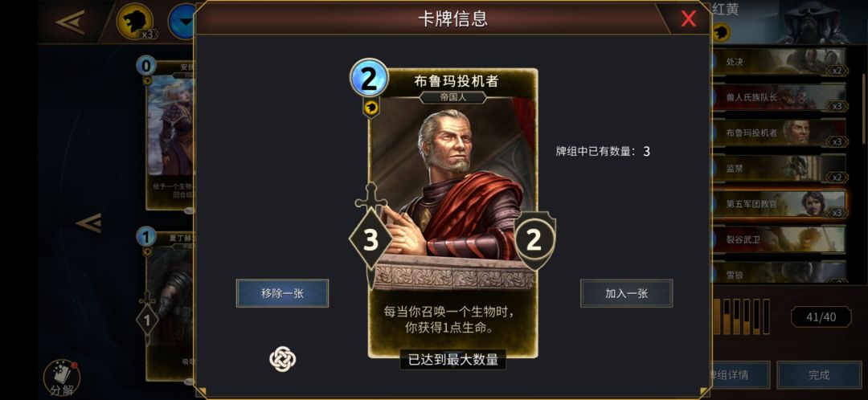Select 第五军团教官 deck entry
Viewport: 868px width, 400px height.
[778, 203]
